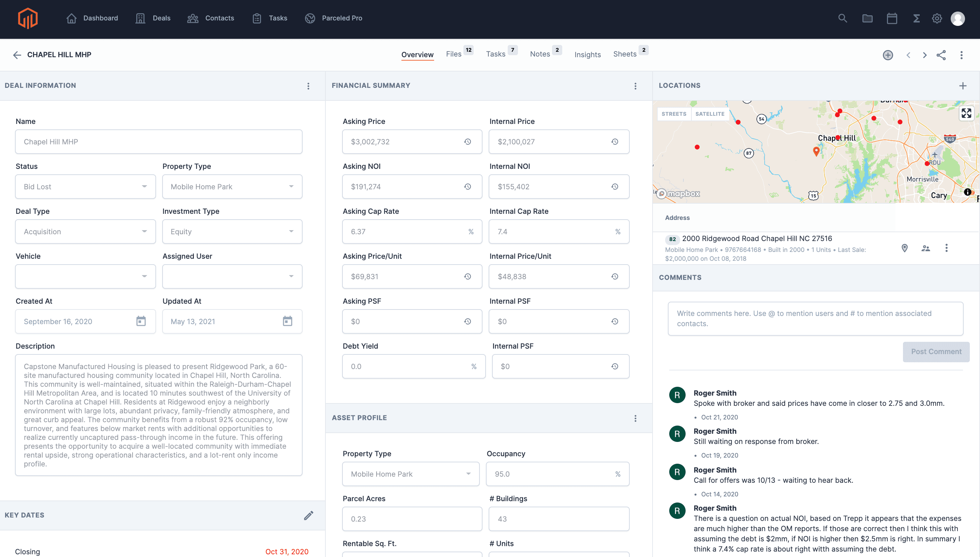The height and width of the screenshot is (557, 980).
Task: Click the share icon on deal header
Action: click(941, 54)
